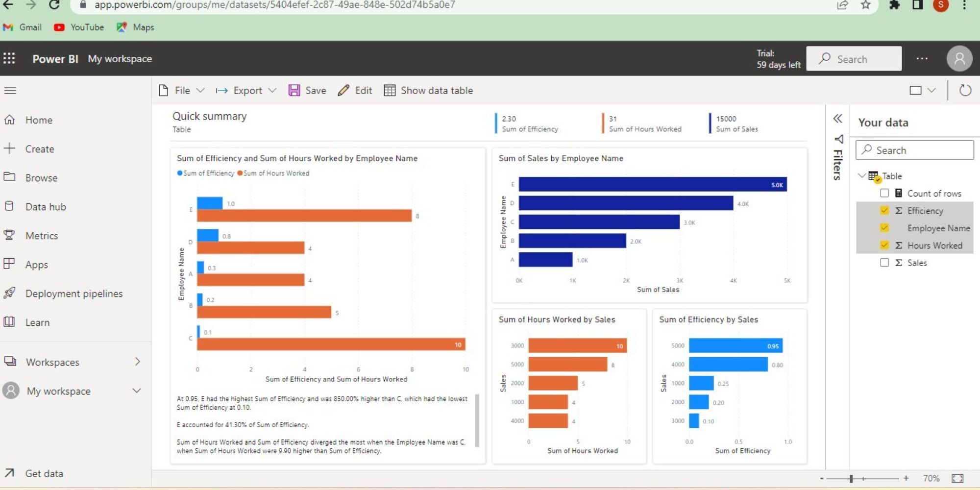980x490 pixels.
Task: Uncheck the Efficiency field checkbox
Action: click(884, 210)
